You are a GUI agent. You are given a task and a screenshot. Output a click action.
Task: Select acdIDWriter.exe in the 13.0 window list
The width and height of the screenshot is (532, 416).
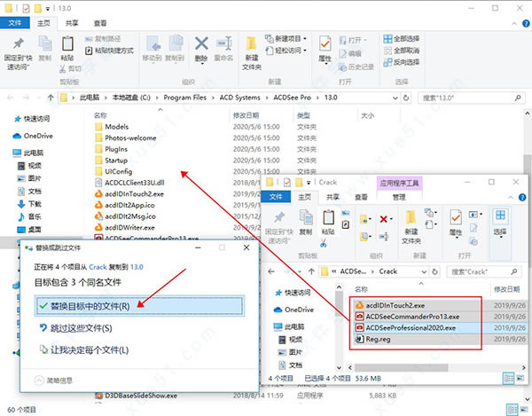point(124,228)
